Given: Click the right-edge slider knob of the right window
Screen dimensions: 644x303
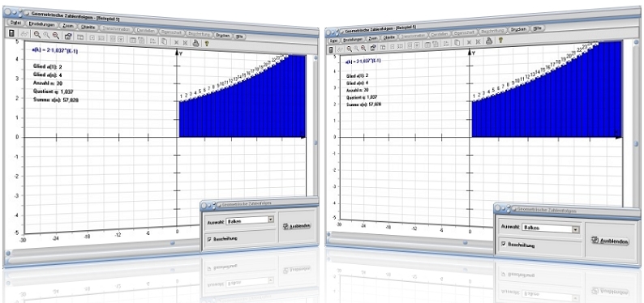Looking at the screenshot, I should (636, 144).
